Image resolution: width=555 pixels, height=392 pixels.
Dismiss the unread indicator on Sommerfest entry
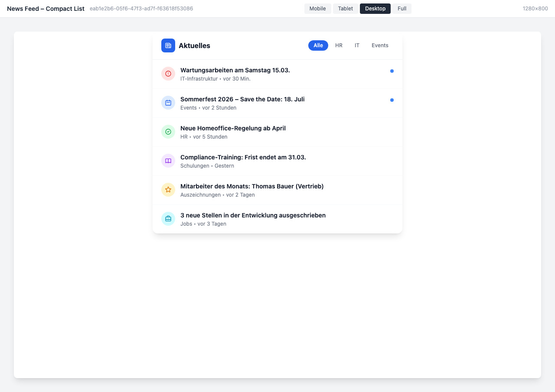[x=392, y=100]
